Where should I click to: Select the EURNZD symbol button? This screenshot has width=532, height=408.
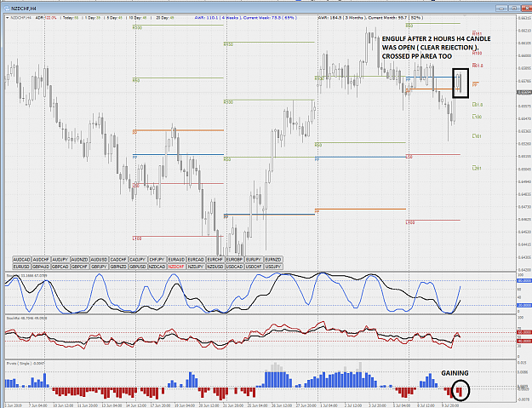coord(273,259)
